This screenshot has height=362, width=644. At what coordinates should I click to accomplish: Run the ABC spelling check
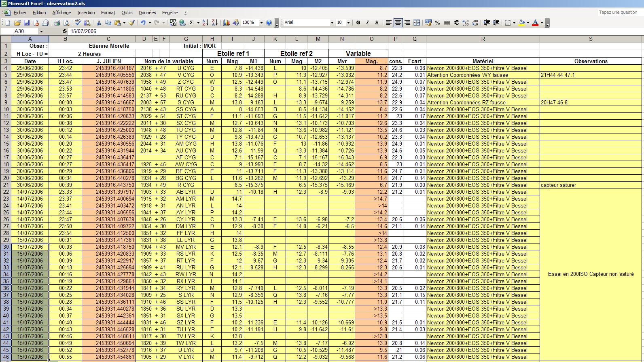click(x=78, y=23)
